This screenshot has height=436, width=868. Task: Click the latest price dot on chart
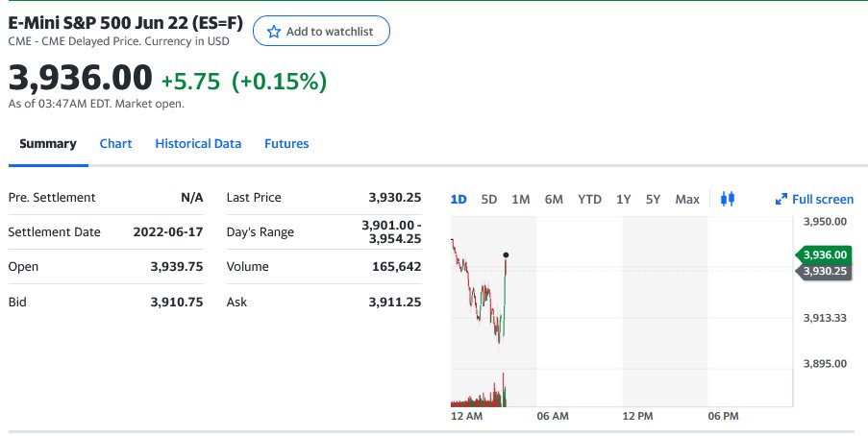pyautogui.click(x=506, y=254)
